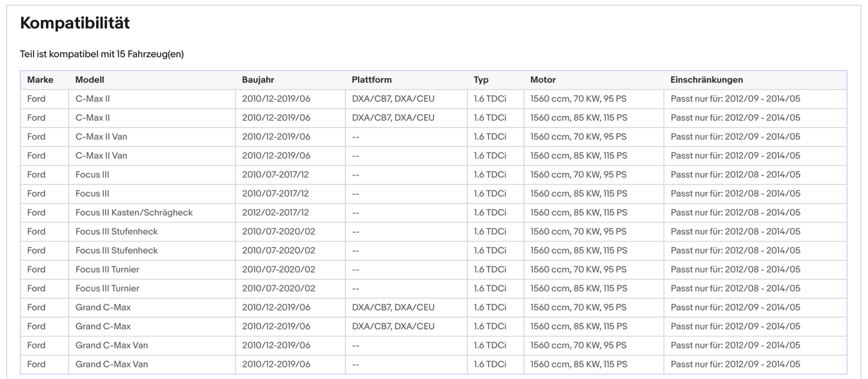
Task: Click the Einschränkungen cell of the Kasten/Schrägheck row
Action: (x=735, y=213)
